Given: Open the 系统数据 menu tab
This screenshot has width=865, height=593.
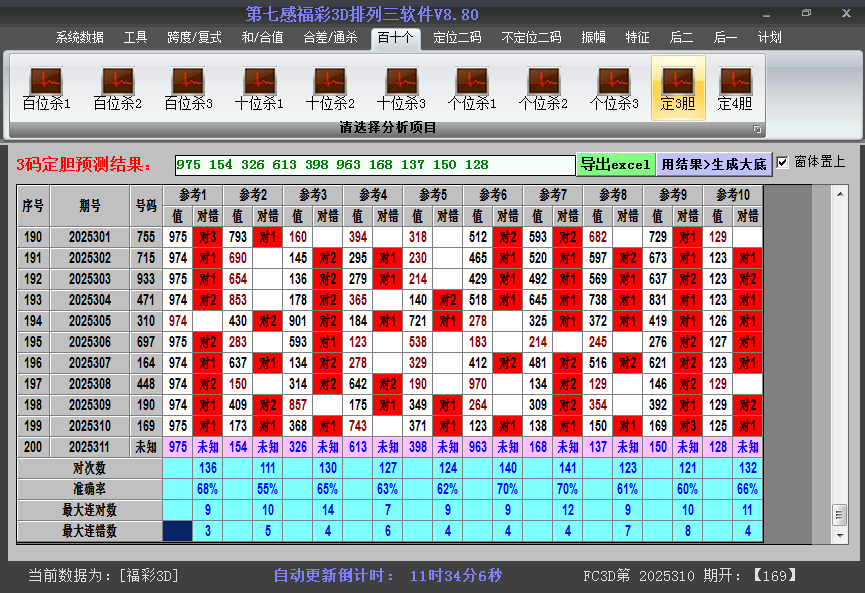Looking at the screenshot, I should tap(80, 38).
